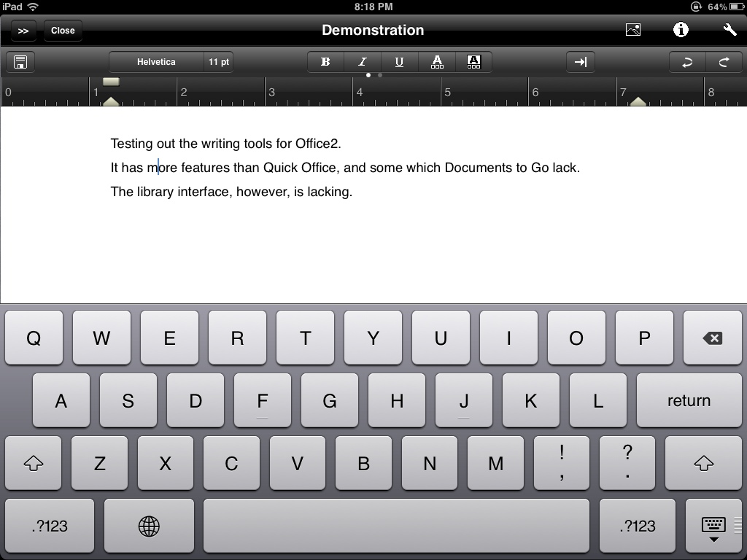This screenshot has height=560, width=747.
Task: Tap the globe language key
Action: click(x=149, y=526)
